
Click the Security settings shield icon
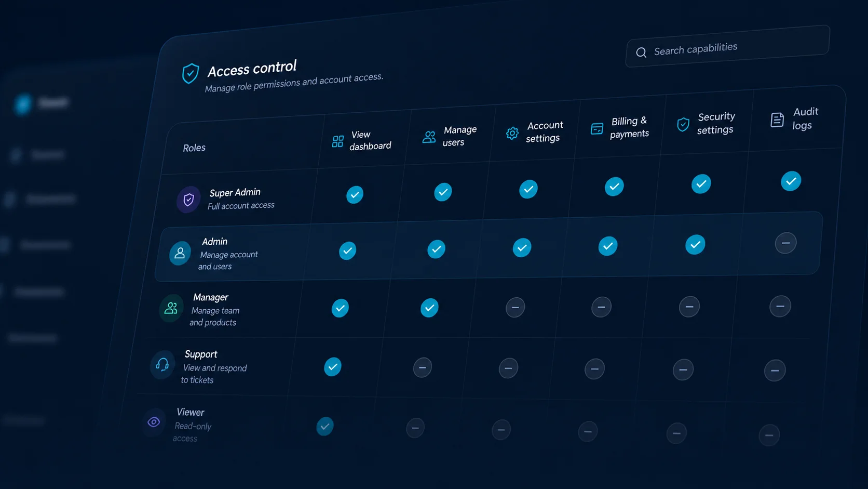click(683, 124)
